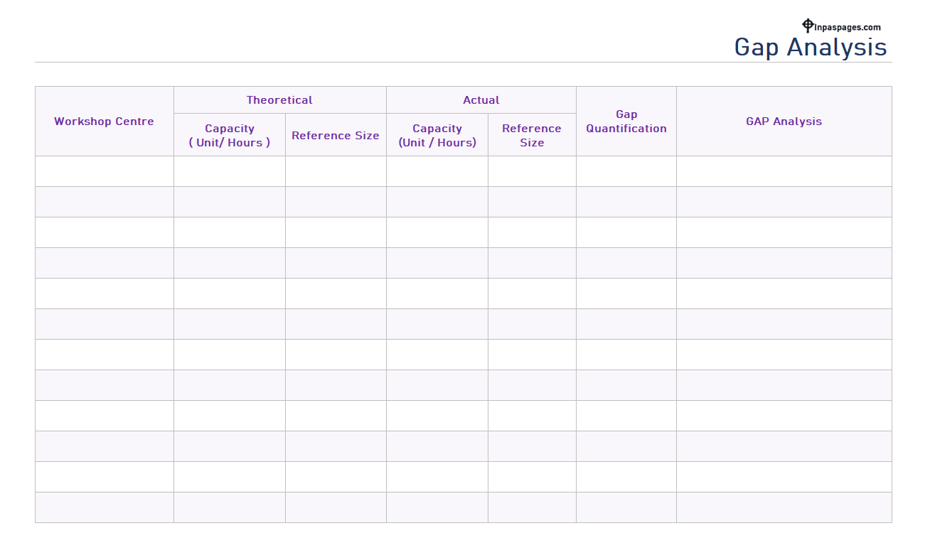Screen dimensions: 930x560
Task: Click Actual Capacity (Unit / Hours) header
Action: point(437,135)
